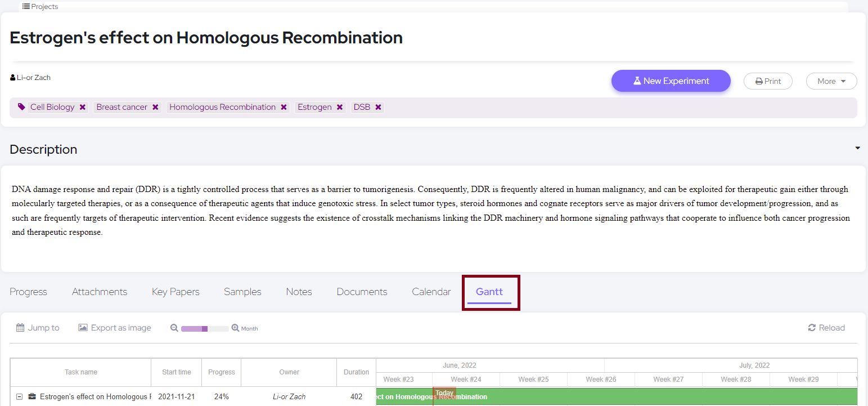The image size is (868, 406).
Task: Delete the Homologous Recombination tag
Action: point(284,107)
